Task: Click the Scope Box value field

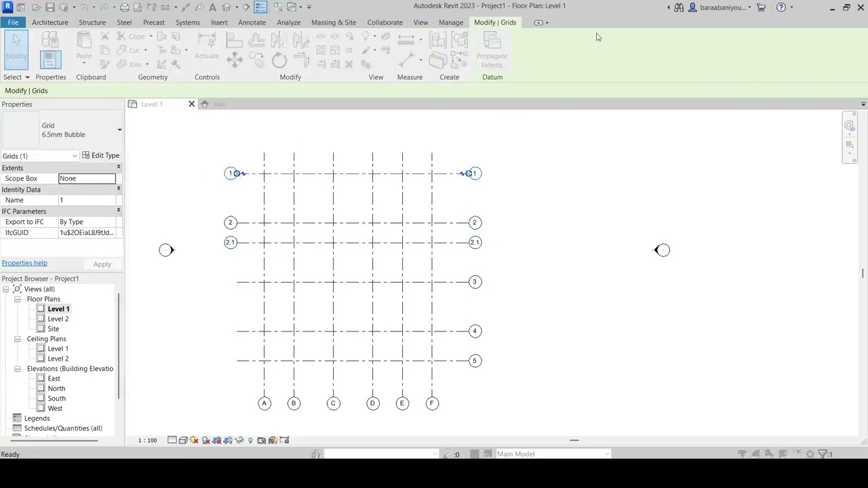Action: [87, 178]
